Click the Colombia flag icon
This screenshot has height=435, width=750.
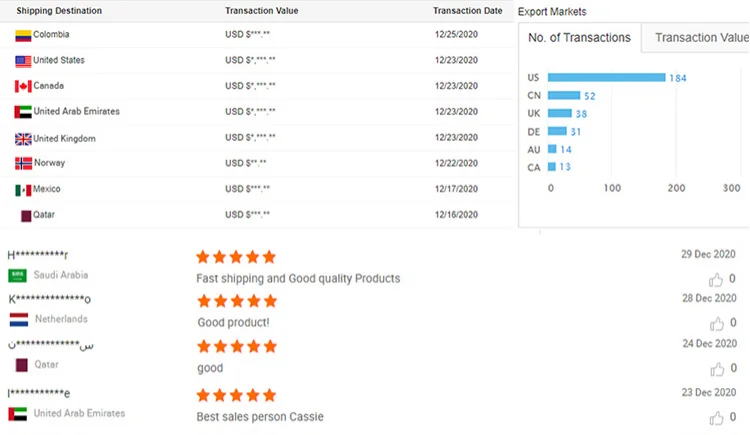tap(23, 35)
